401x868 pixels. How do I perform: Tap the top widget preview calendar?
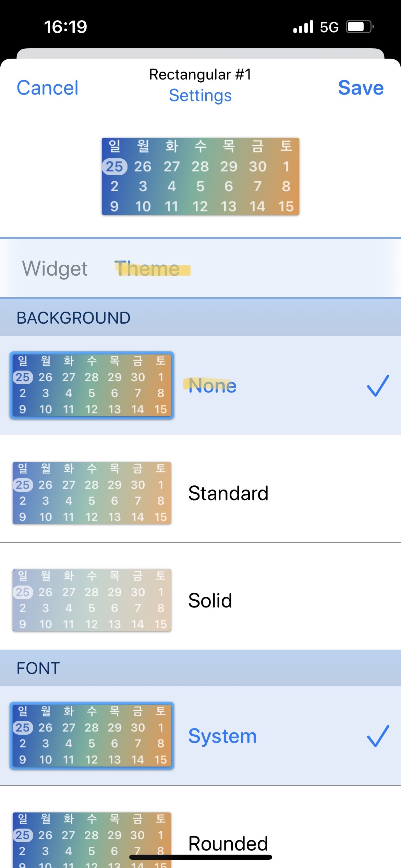(x=200, y=176)
